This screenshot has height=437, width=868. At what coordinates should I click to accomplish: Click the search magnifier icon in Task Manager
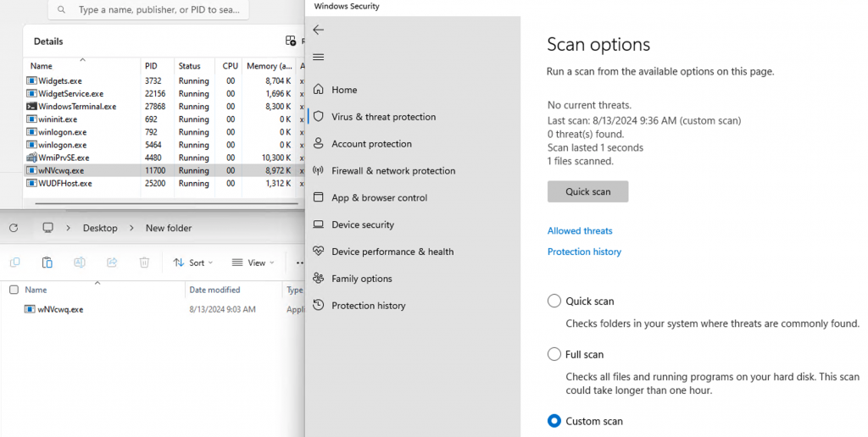61,9
